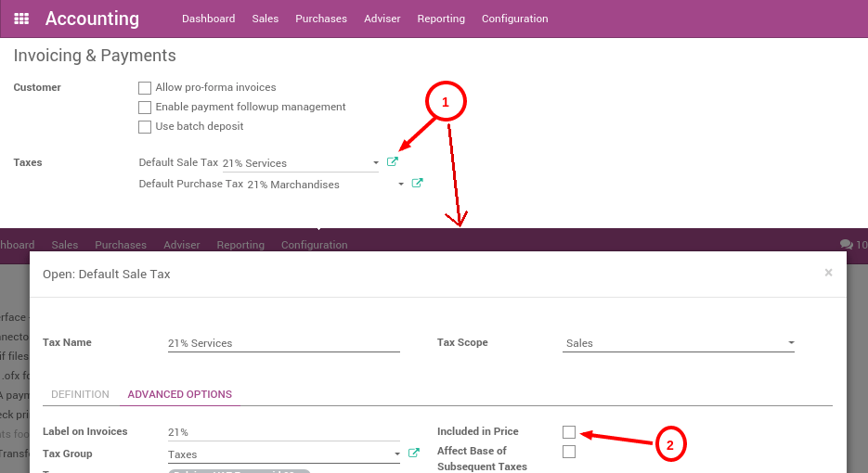Click the chat messages icon
The image size is (868, 473).
click(x=846, y=245)
